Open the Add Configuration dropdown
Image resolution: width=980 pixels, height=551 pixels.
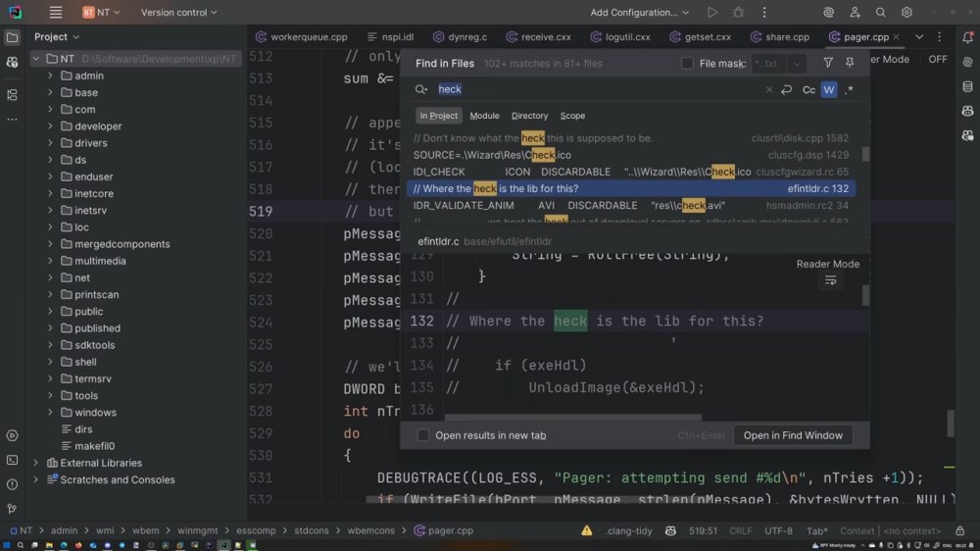[x=639, y=13]
